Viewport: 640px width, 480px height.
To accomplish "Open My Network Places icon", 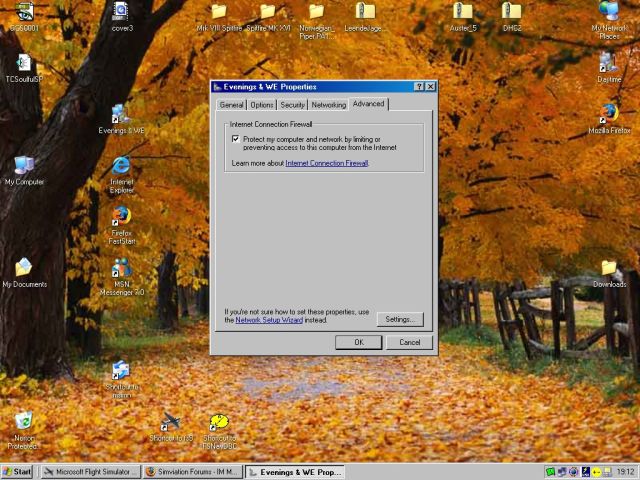I will [x=609, y=11].
